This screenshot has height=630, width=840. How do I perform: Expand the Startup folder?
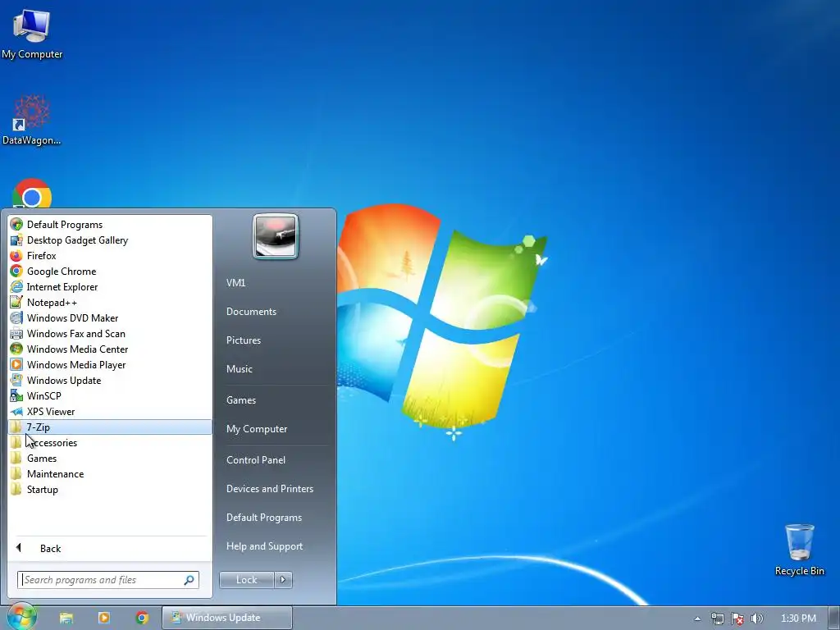tap(111, 489)
